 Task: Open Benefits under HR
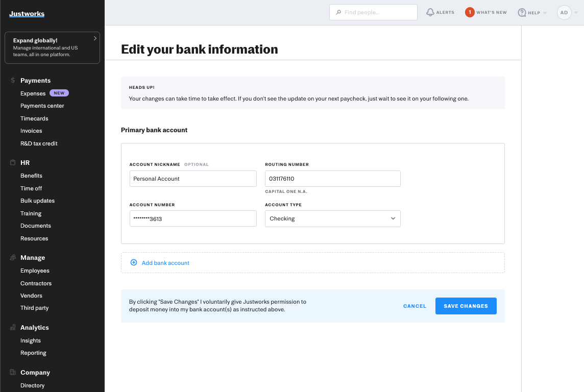click(x=31, y=176)
